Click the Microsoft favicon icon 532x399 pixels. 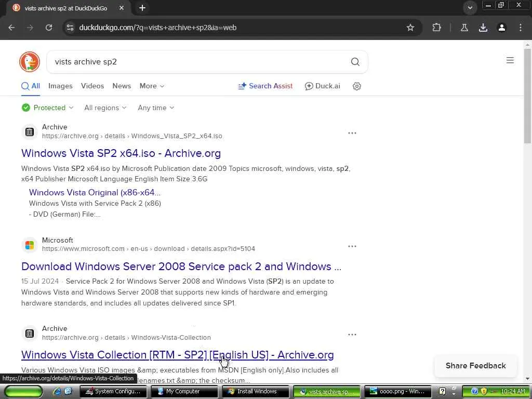(x=30, y=245)
